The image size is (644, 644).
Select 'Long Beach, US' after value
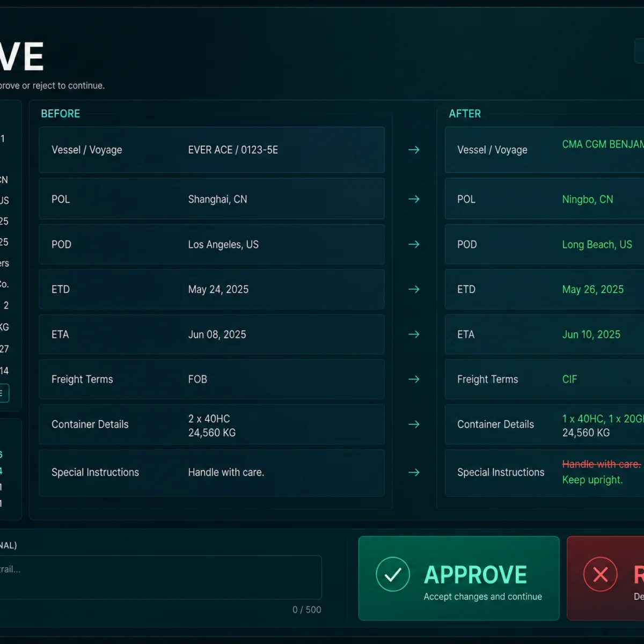(x=597, y=244)
